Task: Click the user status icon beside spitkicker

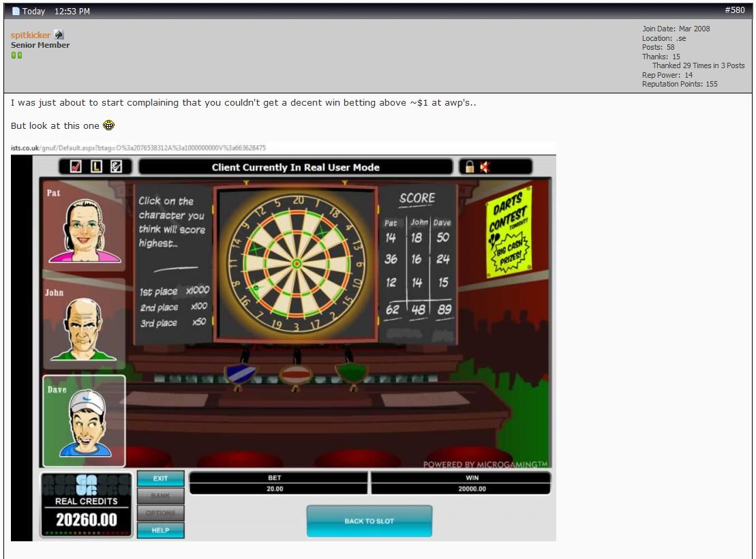Action: pos(59,34)
